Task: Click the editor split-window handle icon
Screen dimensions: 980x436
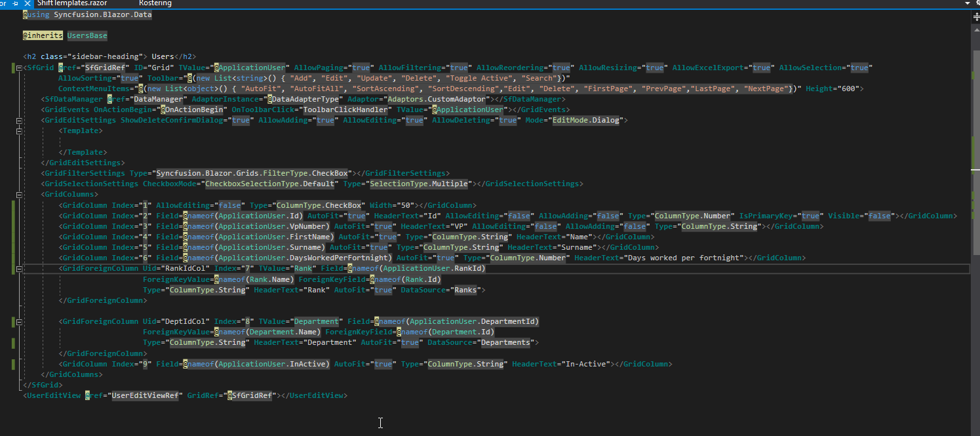Action: (x=975, y=17)
